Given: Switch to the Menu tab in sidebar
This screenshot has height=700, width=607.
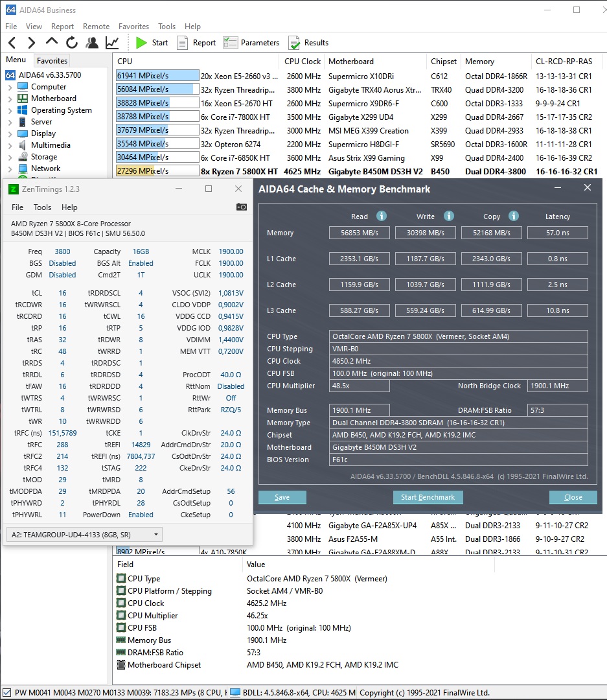Looking at the screenshot, I should tap(16, 60).
